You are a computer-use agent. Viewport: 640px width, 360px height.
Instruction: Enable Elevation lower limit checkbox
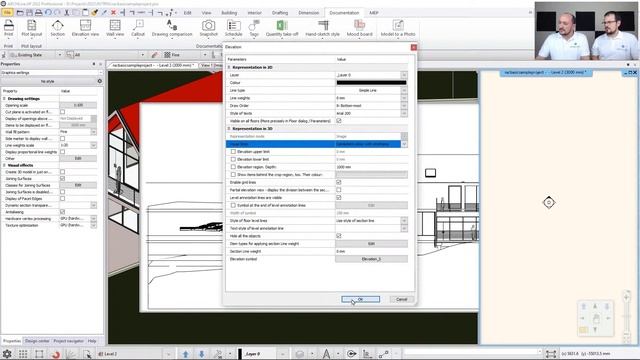click(233, 159)
